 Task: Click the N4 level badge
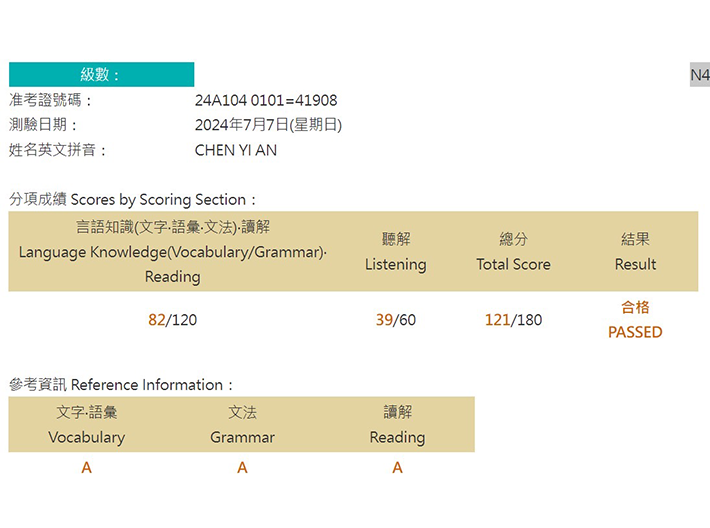[700, 75]
